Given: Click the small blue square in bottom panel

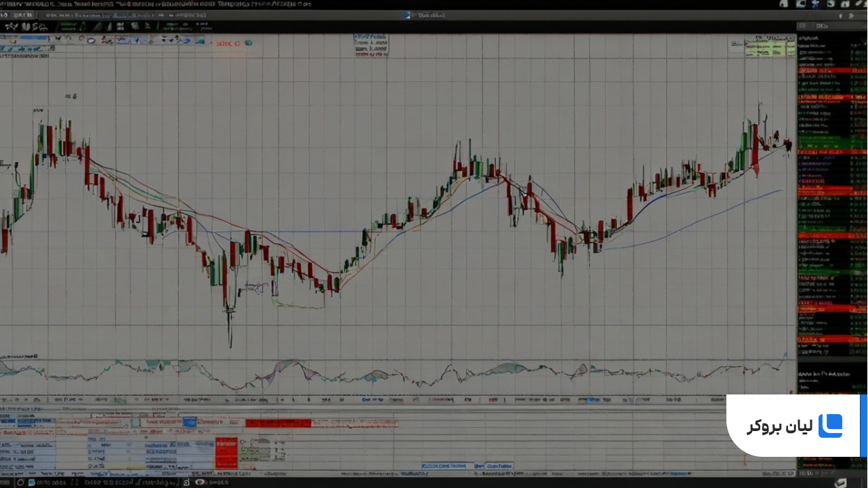Looking at the screenshot, I should [x=189, y=422].
